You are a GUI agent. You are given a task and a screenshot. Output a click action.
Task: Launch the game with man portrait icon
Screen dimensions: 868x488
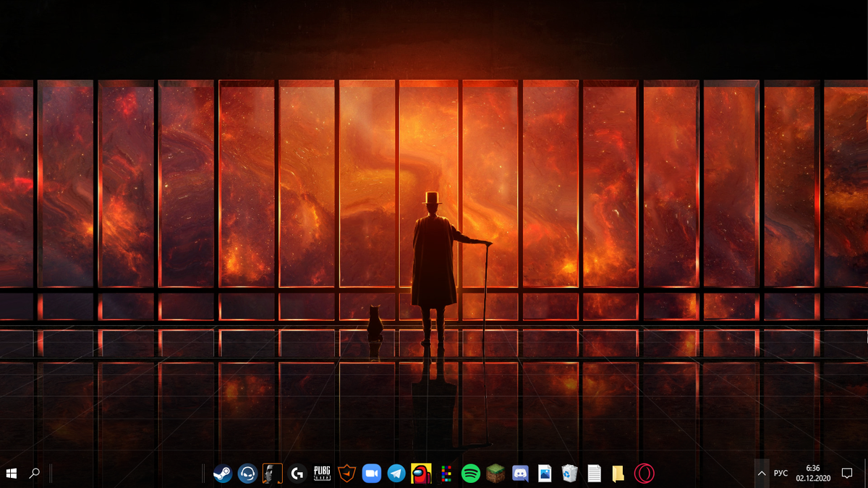pos(272,474)
